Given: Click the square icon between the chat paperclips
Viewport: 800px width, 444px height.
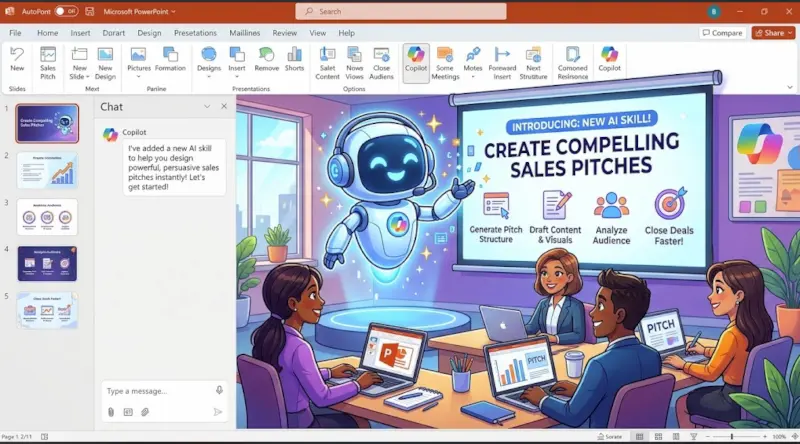Looking at the screenshot, I should click(128, 412).
